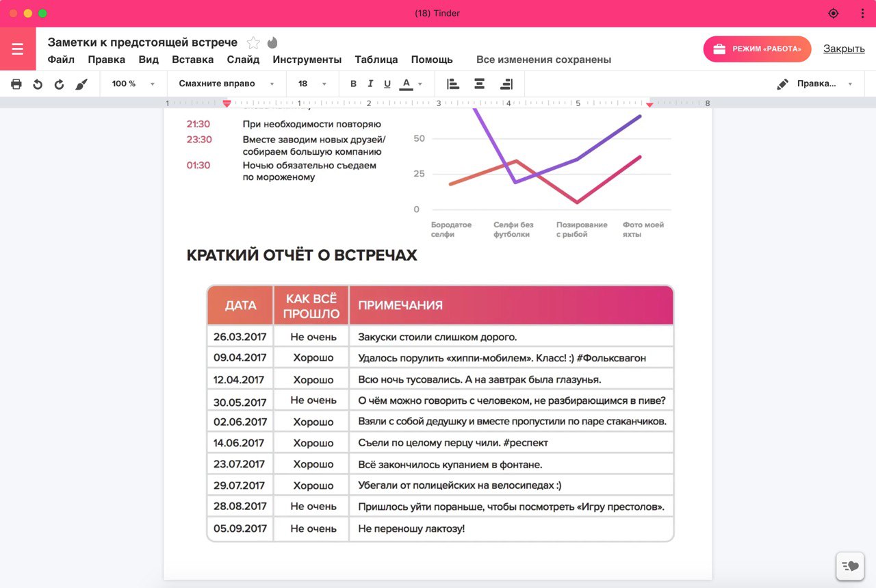
Task: Click the ДАТА column header
Action: pyautogui.click(x=240, y=305)
